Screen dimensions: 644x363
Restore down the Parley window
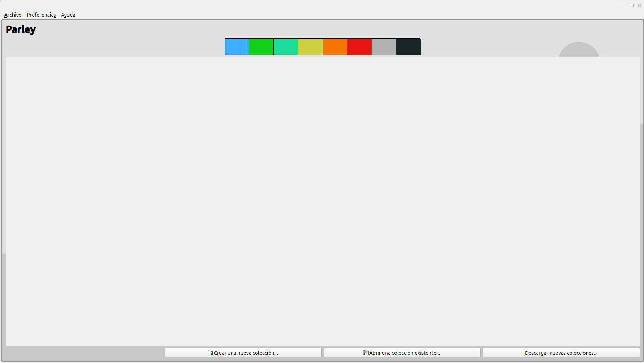(x=632, y=6)
